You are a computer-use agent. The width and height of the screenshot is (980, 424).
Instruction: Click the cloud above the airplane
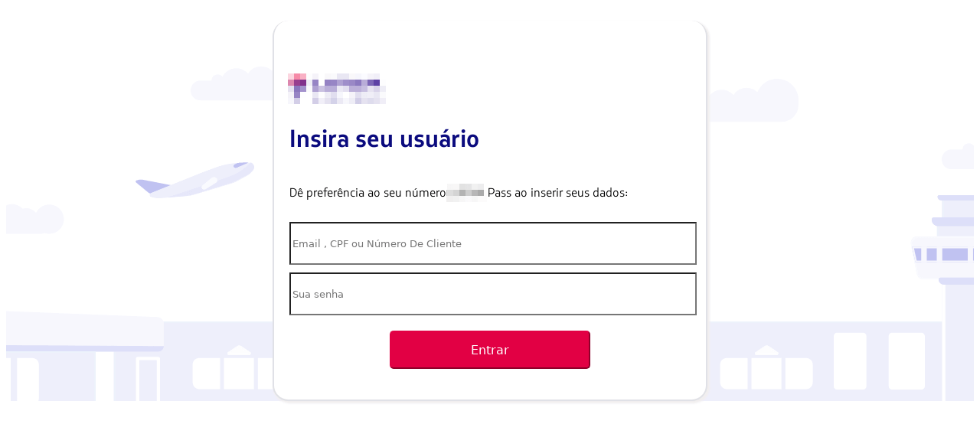233,84
